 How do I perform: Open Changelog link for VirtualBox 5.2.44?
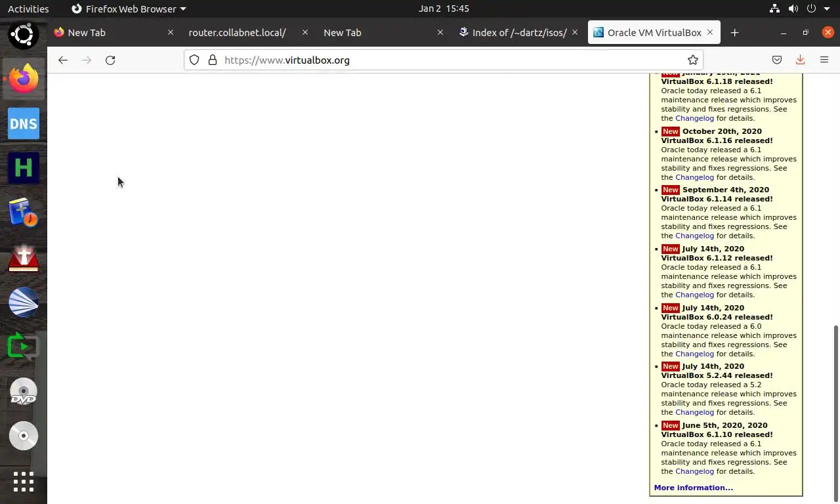694,412
